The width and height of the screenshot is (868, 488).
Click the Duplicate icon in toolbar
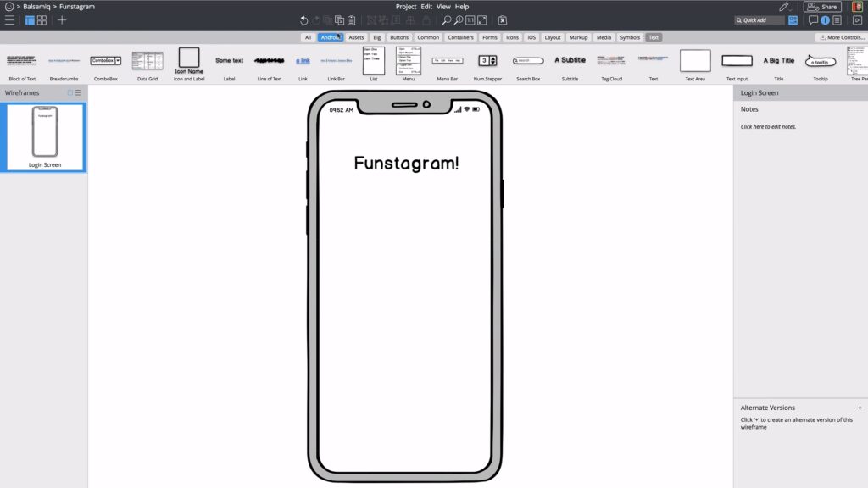[339, 20]
